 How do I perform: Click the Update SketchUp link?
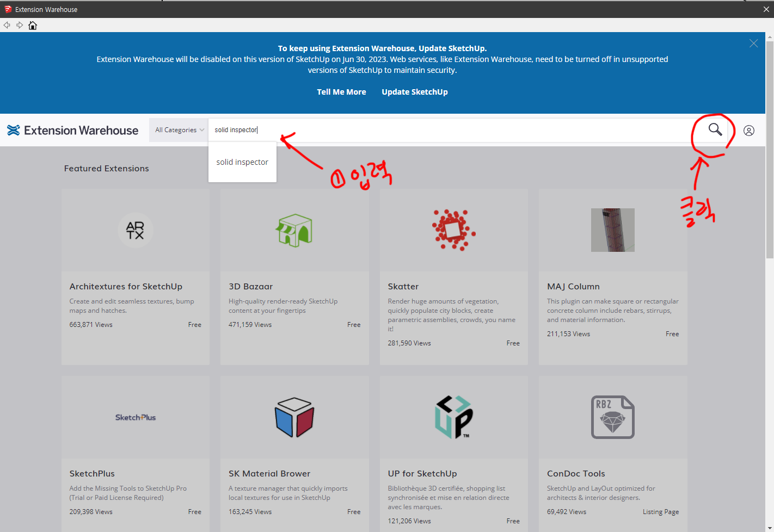pos(415,92)
